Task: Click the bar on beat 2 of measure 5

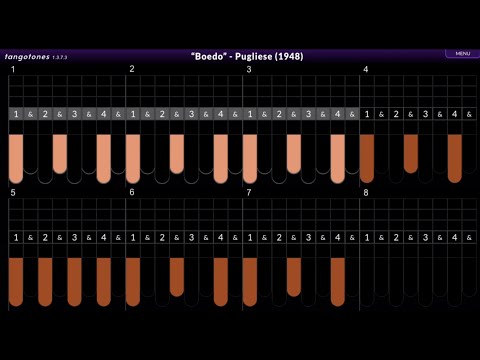Action: point(45,282)
